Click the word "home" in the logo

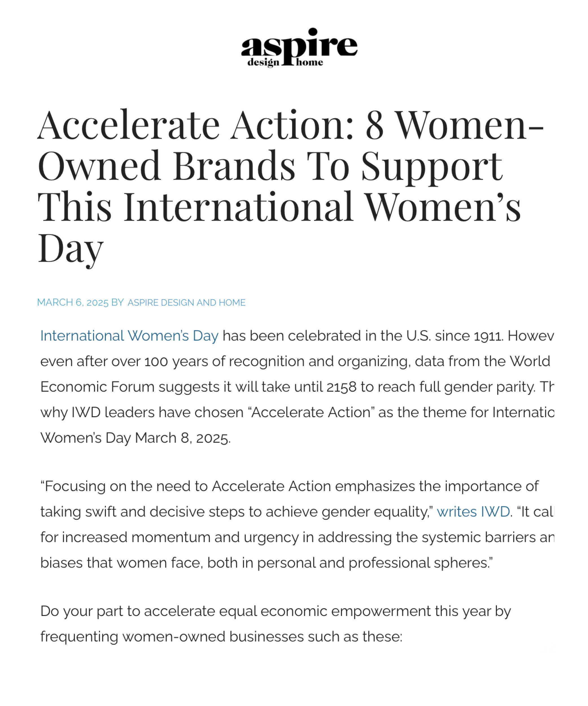click(x=309, y=62)
